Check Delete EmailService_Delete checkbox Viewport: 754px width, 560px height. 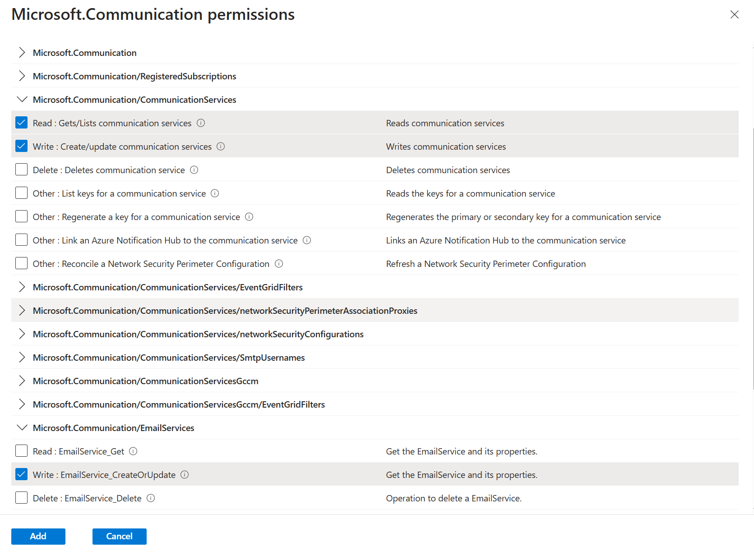(x=21, y=498)
